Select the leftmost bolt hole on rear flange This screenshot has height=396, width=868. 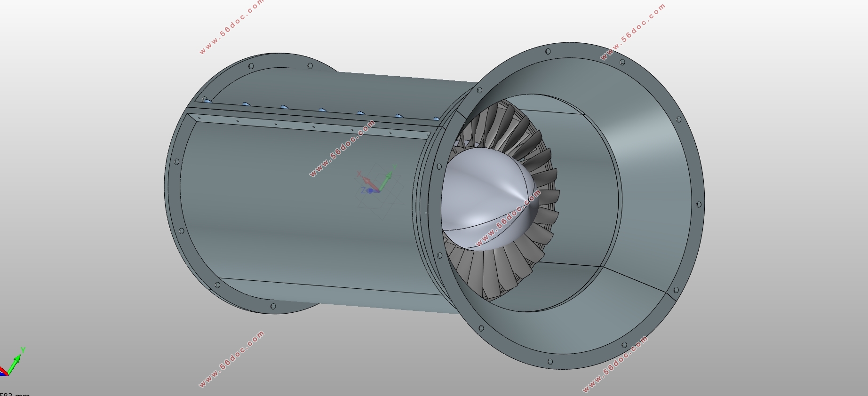pyautogui.click(x=177, y=162)
